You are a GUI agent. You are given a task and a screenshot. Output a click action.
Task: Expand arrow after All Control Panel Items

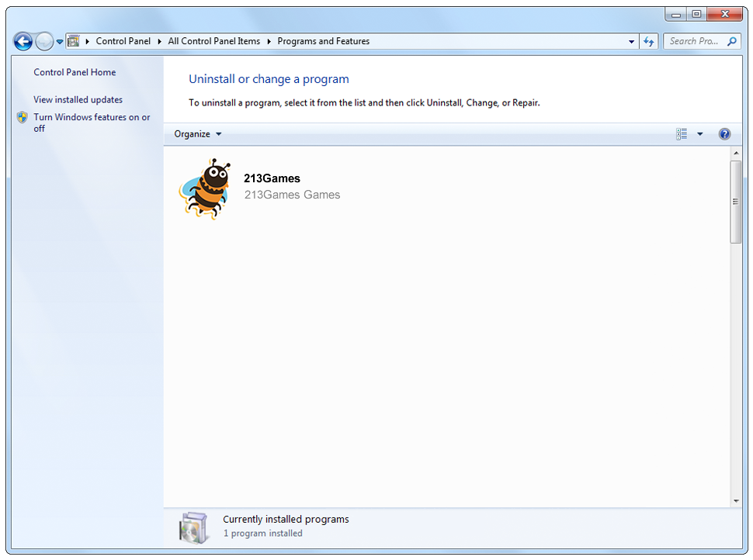click(269, 41)
